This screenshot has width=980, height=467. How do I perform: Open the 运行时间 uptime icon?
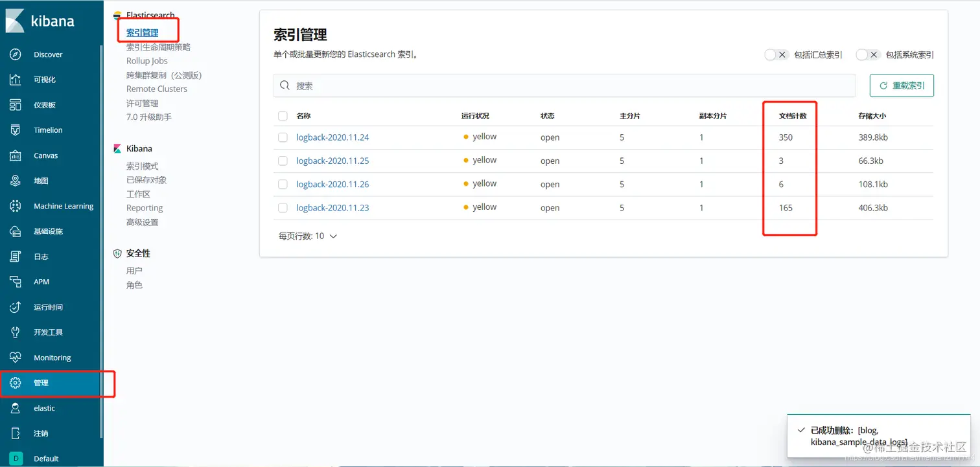(x=16, y=307)
